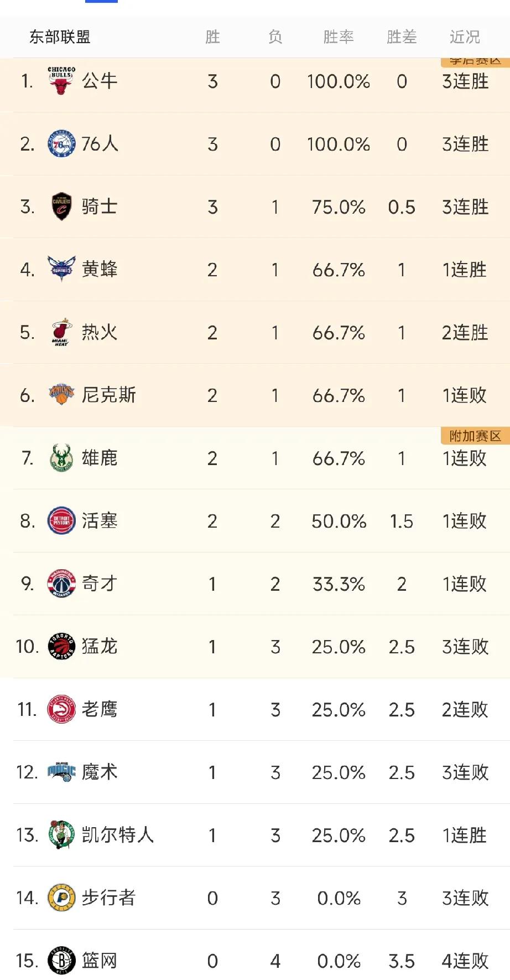Screen dimensions: 510x980
Task: Click the Chicago Bulls logo icon
Action: click(61, 81)
